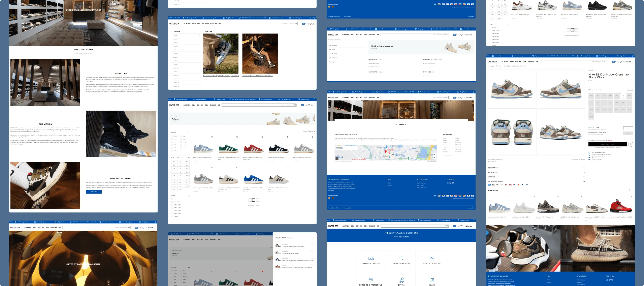Click ADD TO CART € 390 button
This screenshot has width=644, height=286.
click(x=608, y=144)
